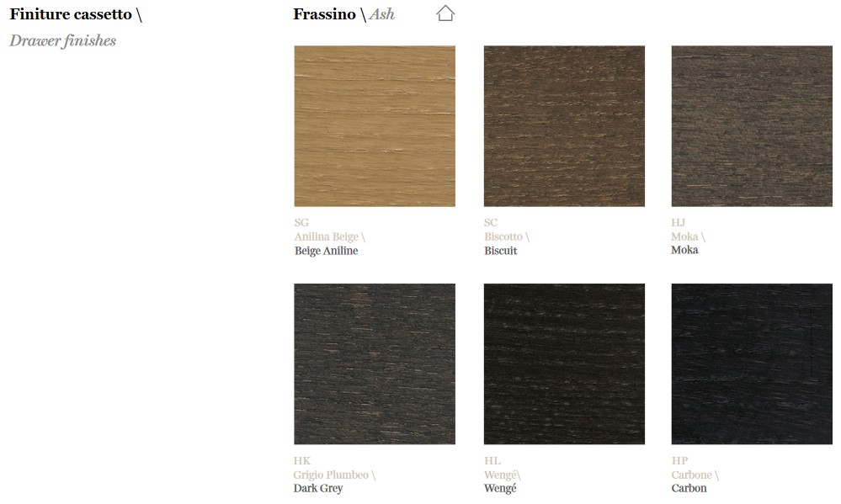Click the Drawer finishes subtitle

(x=63, y=40)
